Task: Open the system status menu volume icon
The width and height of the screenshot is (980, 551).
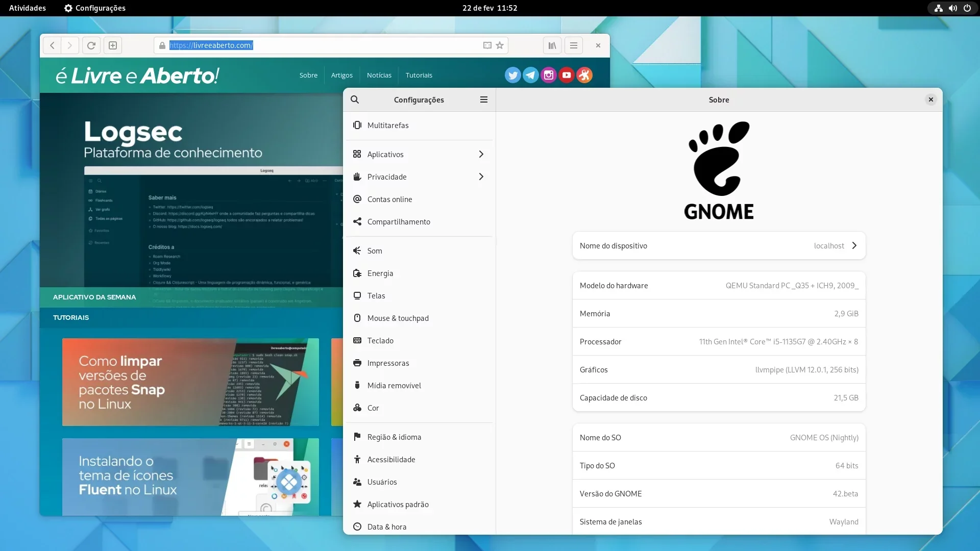Action: click(x=952, y=8)
